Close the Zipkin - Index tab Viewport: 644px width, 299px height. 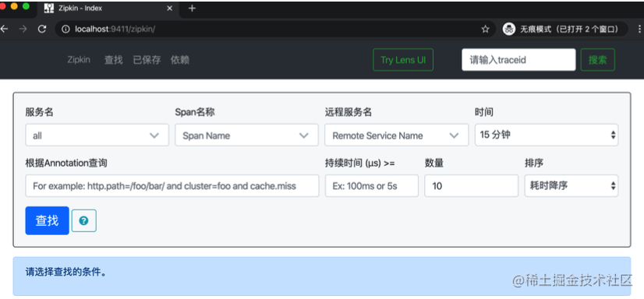pyautogui.click(x=170, y=9)
